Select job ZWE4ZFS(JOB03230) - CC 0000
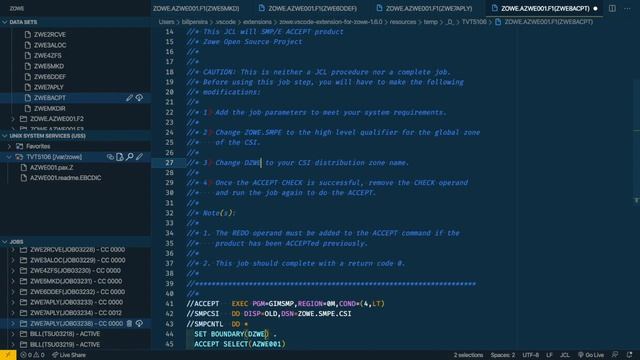Viewport: 640px width, 360px height. 75,271
